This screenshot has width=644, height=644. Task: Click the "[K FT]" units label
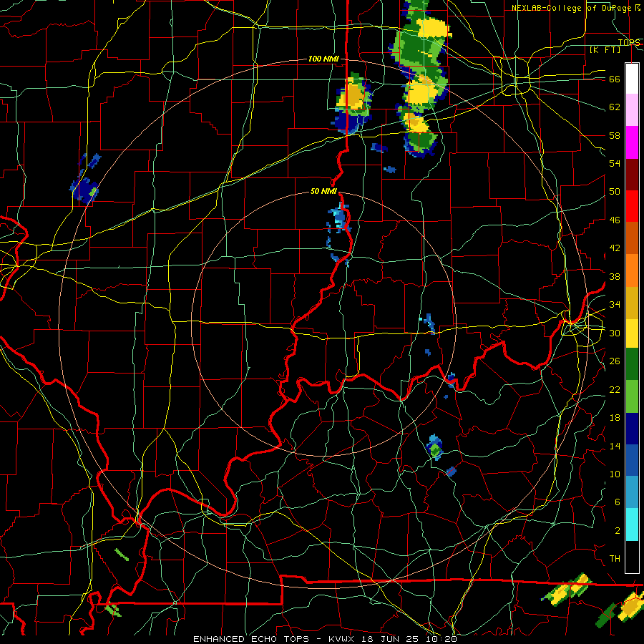[x=605, y=50]
